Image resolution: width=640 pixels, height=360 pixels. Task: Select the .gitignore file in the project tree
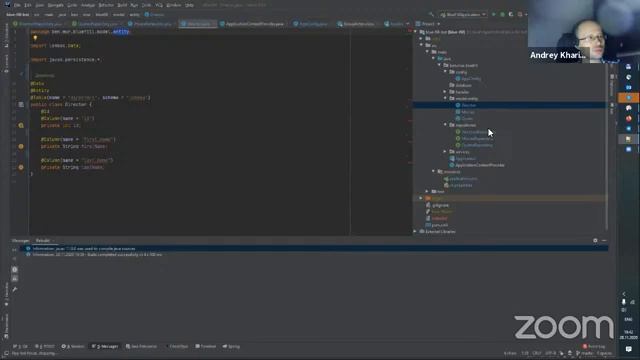437,205
